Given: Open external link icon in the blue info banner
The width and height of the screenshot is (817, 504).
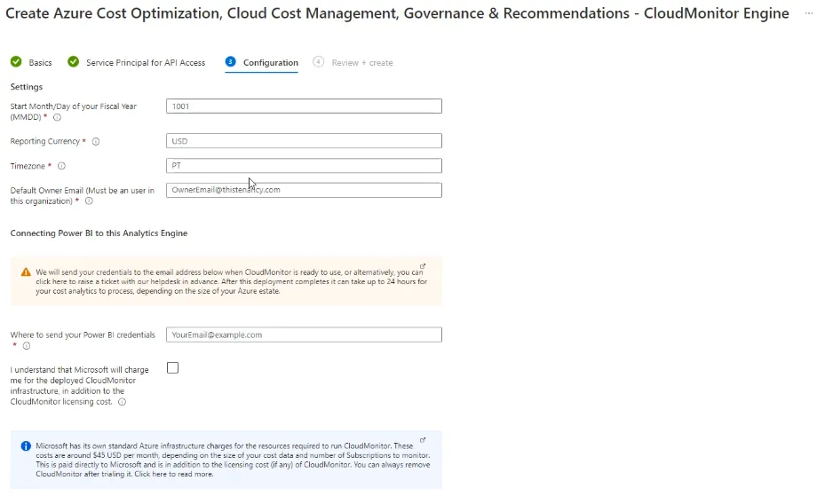Looking at the screenshot, I should pos(423,440).
